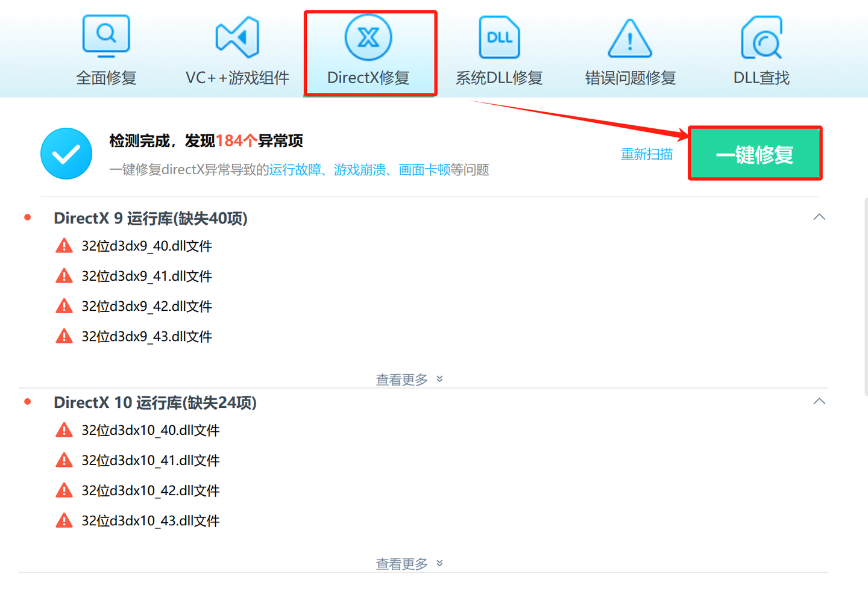Viewport: 868px width, 603px height.
Task: Switch to the 错误问题修复 tab
Action: 629,77
